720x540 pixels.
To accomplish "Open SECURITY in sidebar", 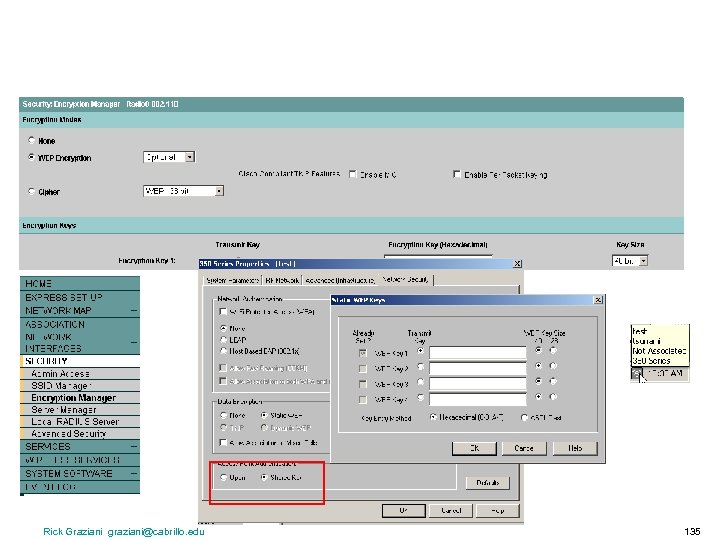I will pyautogui.click(x=80, y=361).
